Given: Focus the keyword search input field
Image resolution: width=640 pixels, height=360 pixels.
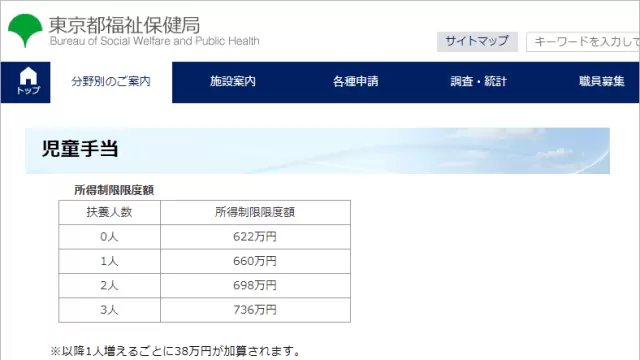Looking at the screenshot, I should (583, 42).
